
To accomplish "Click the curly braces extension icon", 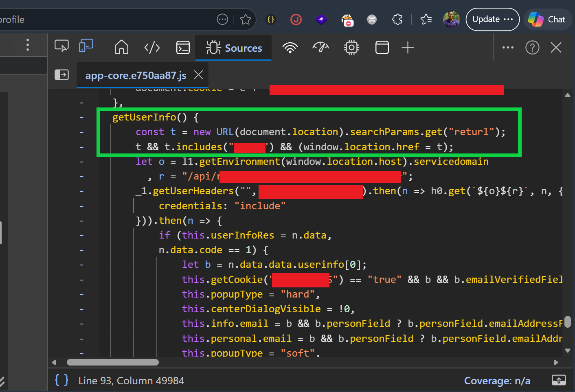I will coord(271,19).
